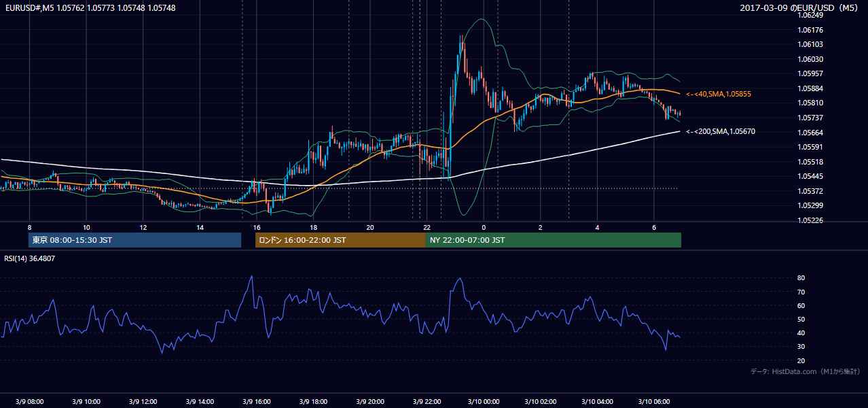
Task: Click RSI scale value 50
Action: (801, 320)
